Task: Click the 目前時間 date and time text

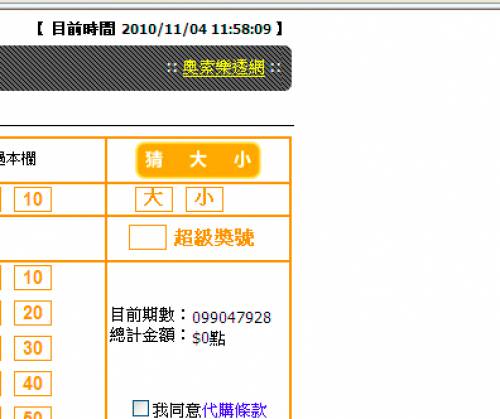Action: [x=161, y=29]
